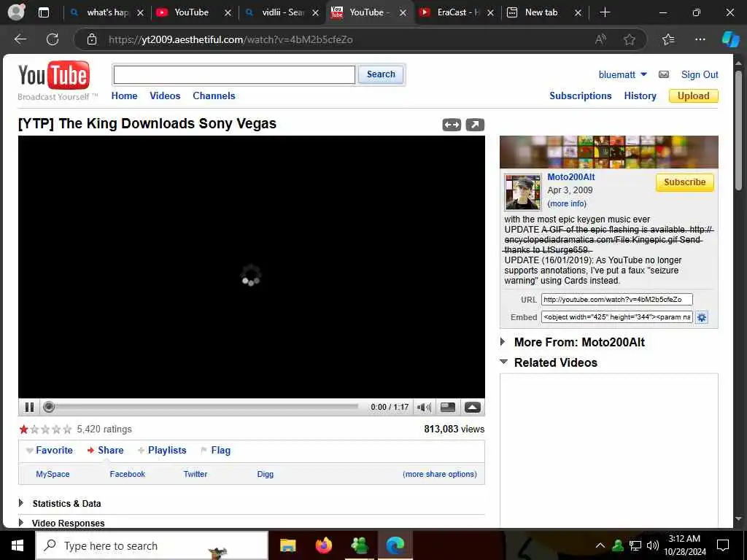This screenshot has width=747, height=560.
Task: Open the Videos section
Action: point(165,96)
